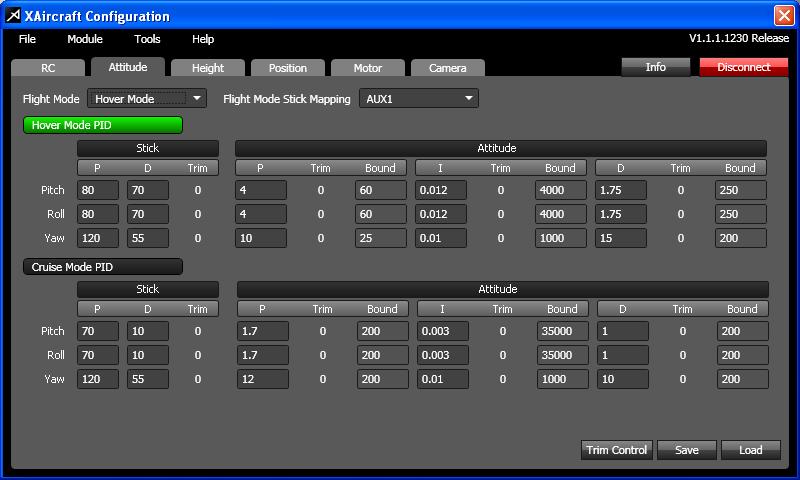
Task: Click the Hover Mode Stick header
Action: pos(148,148)
